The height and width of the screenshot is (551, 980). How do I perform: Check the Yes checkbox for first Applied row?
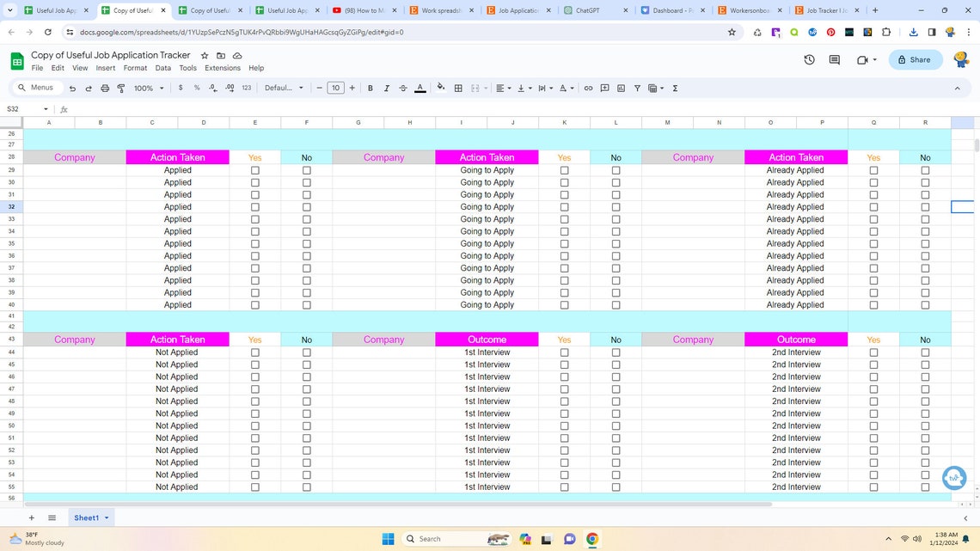pyautogui.click(x=255, y=170)
